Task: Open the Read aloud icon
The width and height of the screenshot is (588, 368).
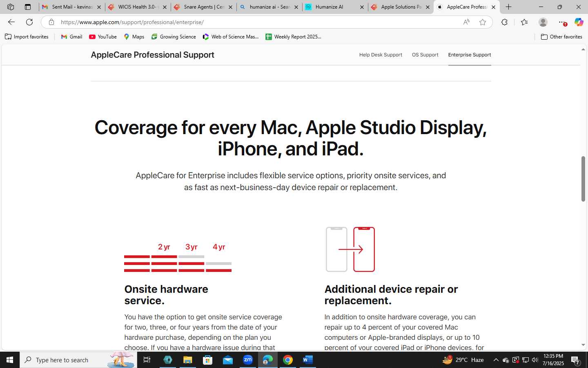Action: (466, 22)
